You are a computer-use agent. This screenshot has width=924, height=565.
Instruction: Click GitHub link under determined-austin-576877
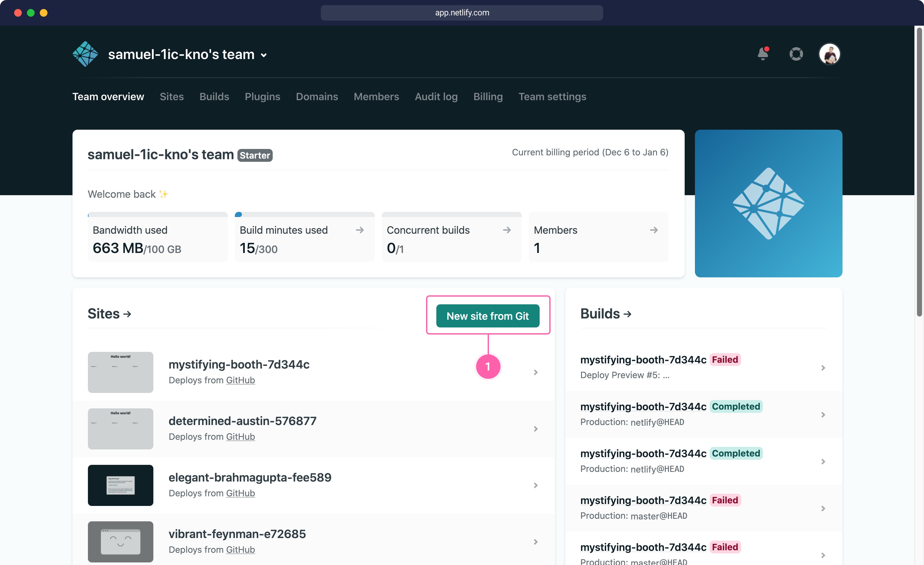pyautogui.click(x=240, y=437)
